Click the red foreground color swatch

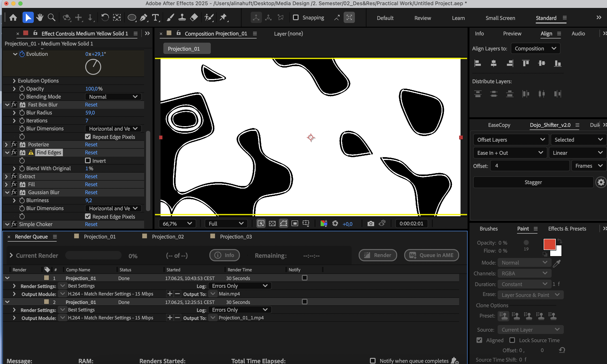(549, 244)
